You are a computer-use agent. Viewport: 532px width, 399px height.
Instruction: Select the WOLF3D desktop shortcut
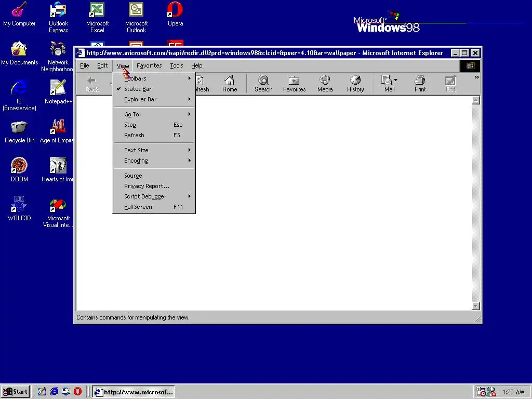click(x=19, y=209)
